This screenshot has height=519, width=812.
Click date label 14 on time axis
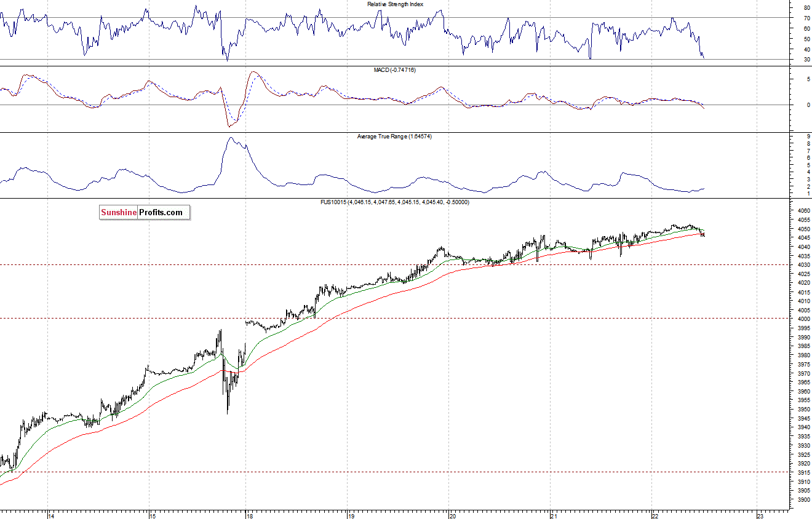click(52, 515)
